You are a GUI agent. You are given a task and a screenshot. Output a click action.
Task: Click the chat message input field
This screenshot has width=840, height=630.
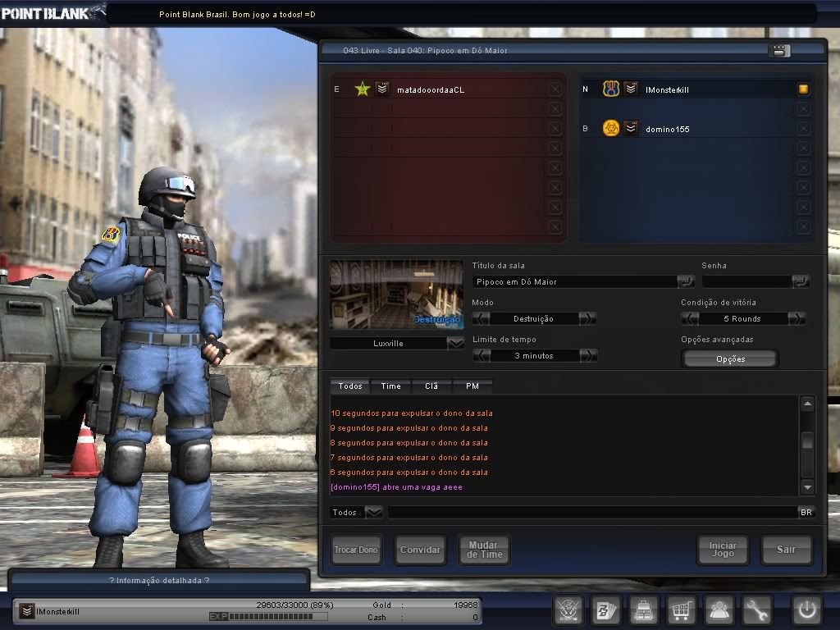tap(591, 511)
